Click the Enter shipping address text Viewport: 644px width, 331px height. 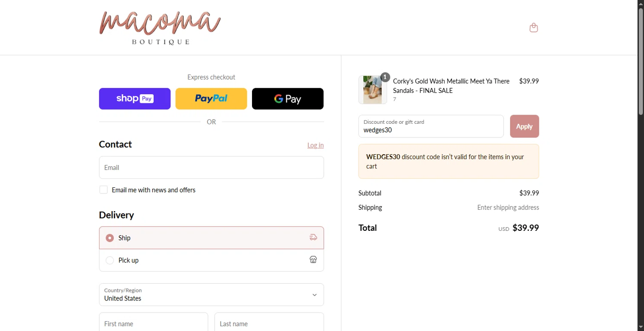click(x=508, y=207)
